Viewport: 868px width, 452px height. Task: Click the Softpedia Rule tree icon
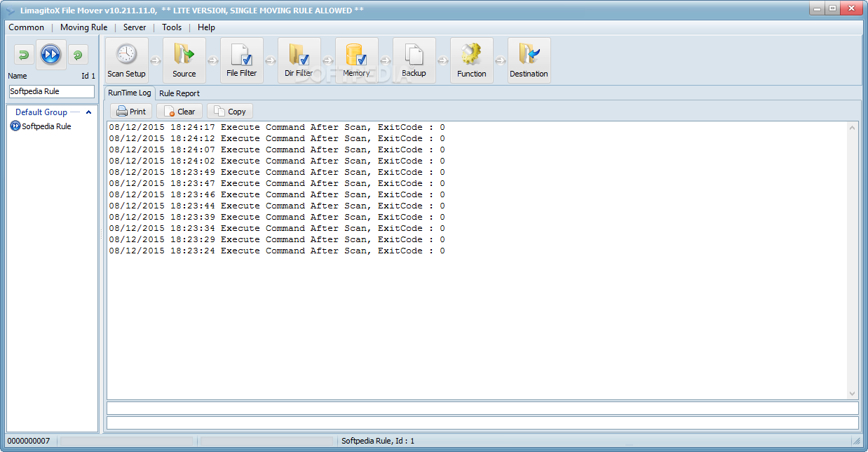pos(15,126)
